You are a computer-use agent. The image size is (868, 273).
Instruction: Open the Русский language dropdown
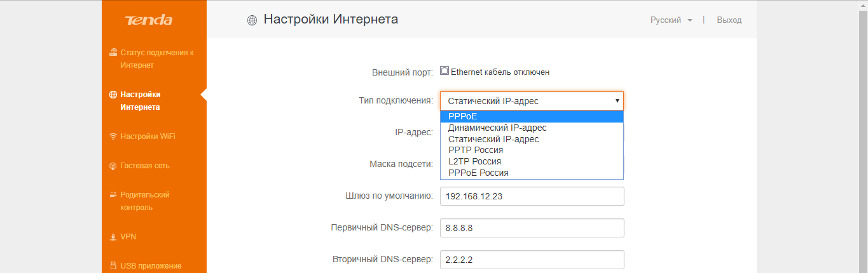[x=671, y=20]
